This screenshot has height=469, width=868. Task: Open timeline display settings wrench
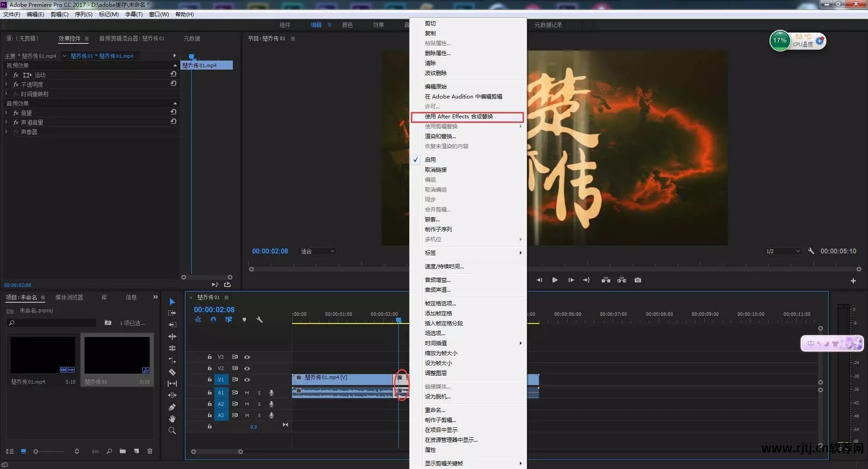click(259, 319)
